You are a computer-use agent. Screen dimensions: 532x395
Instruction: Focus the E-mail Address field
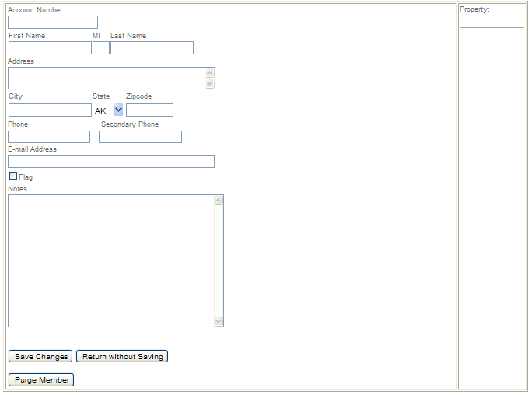111,162
